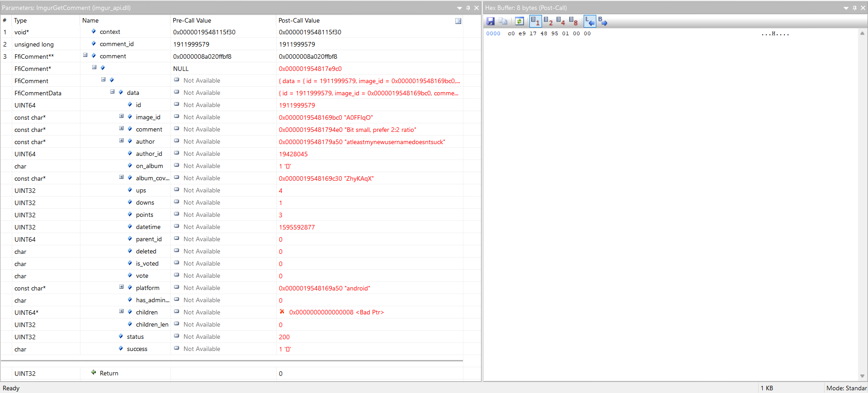Click the 1 KB status bar entry
Image resolution: width=868 pixels, height=393 pixels.
pos(767,388)
